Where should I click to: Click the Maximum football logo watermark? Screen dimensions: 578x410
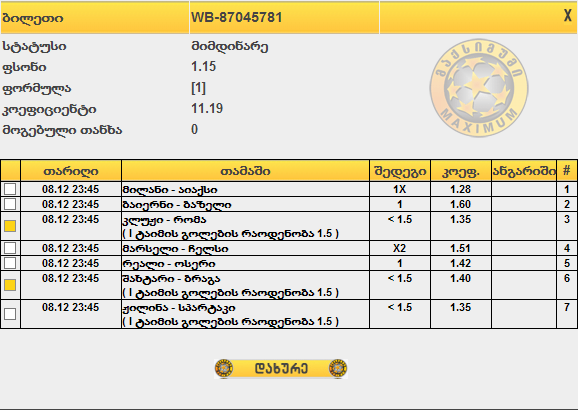pos(479,88)
